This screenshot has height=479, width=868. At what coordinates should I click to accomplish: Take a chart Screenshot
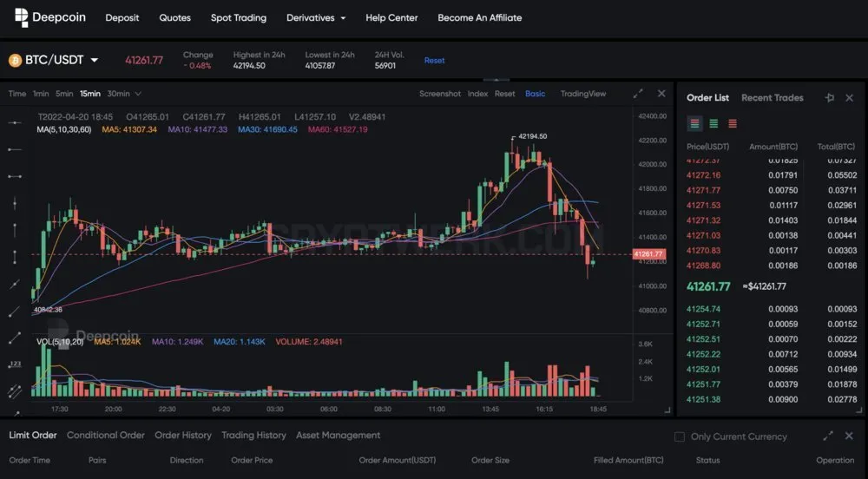pyautogui.click(x=440, y=94)
